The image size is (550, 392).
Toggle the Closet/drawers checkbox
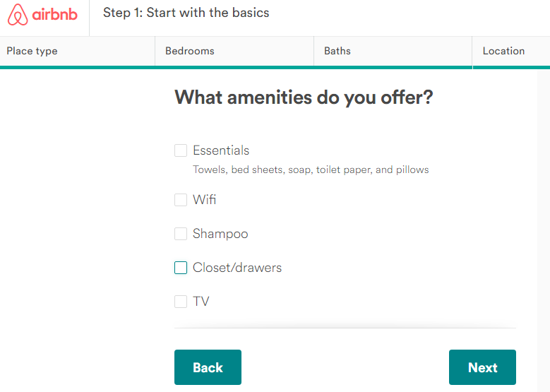(x=181, y=268)
